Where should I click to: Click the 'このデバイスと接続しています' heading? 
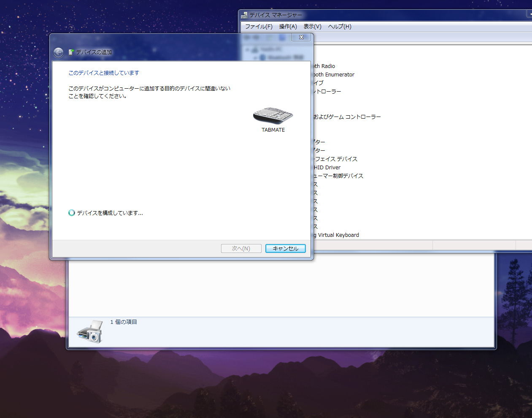point(104,73)
